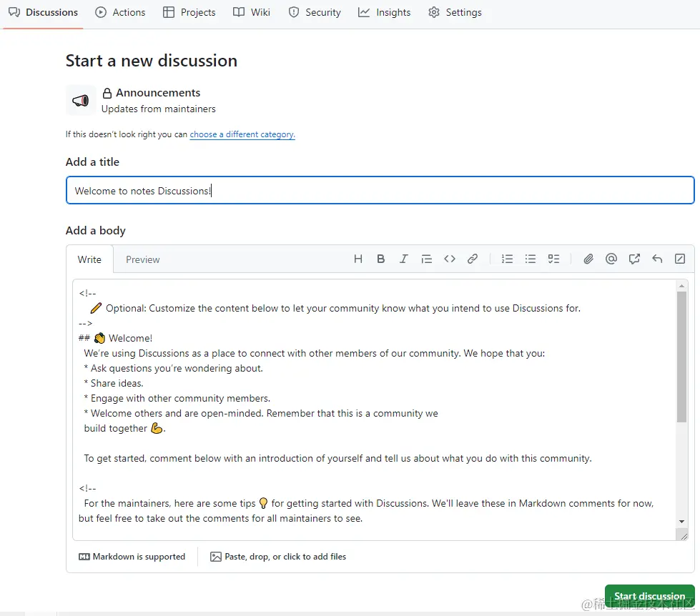The width and height of the screenshot is (700, 616).
Task: Open the Insights tab
Action: [x=385, y=12]
